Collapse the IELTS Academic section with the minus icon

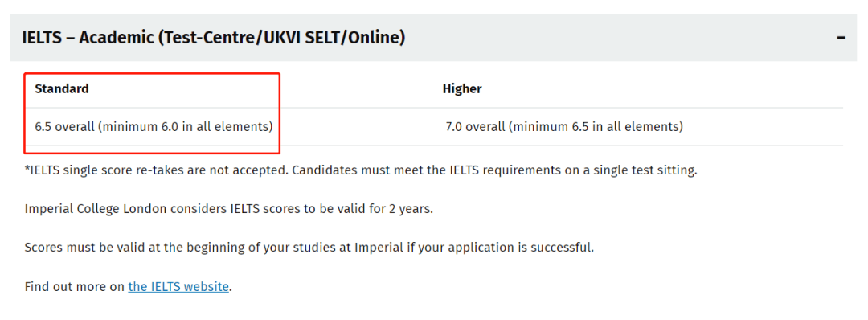[841, 39]
